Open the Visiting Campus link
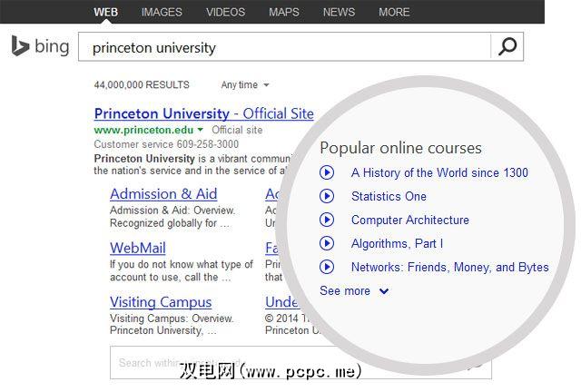The image size is (581, 392). point(161,302)
